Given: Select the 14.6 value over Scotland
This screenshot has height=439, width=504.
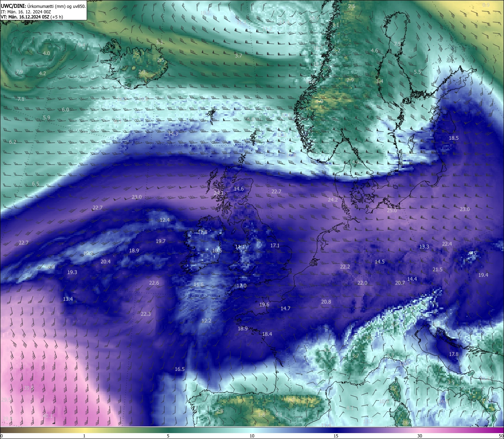Looking at the screenshot, I should click(x=239, y=189).
